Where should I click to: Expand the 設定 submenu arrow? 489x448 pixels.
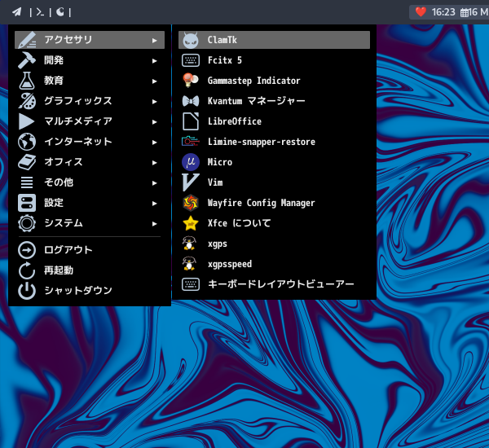[154, 204]
